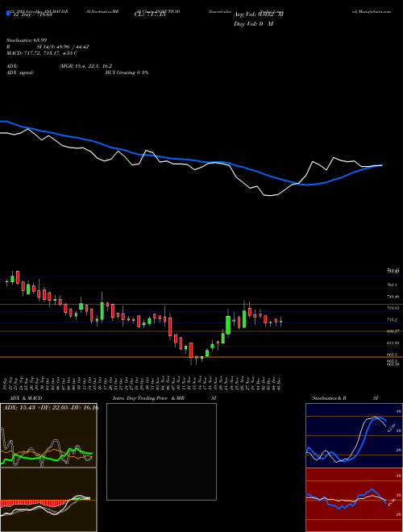
Task: Click the red RSI chart panel
Action: pos(354,500)
